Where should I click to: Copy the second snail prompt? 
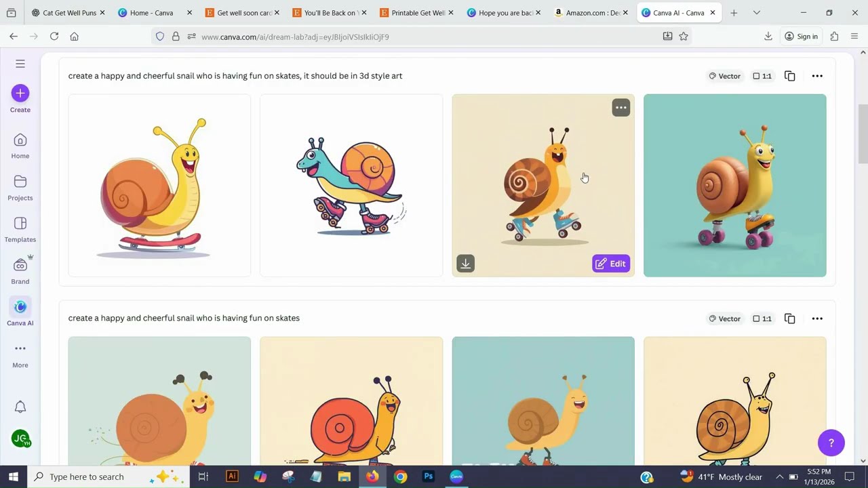coord(789,319)
